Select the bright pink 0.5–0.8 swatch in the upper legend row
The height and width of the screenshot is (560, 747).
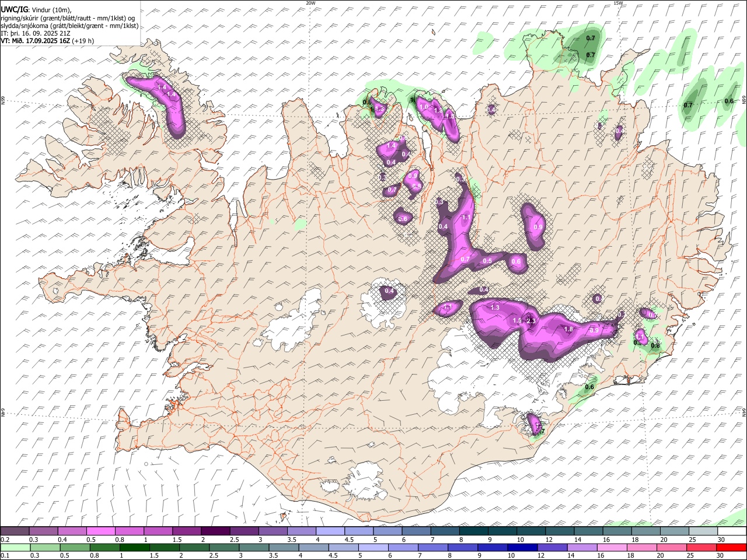point(101,531)
